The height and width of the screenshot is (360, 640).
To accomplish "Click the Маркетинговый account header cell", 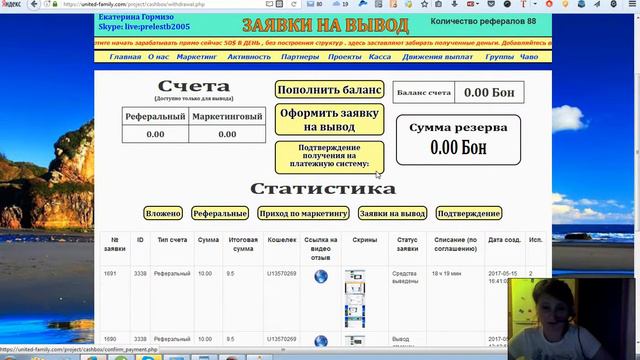I will (x=227, y=116).
